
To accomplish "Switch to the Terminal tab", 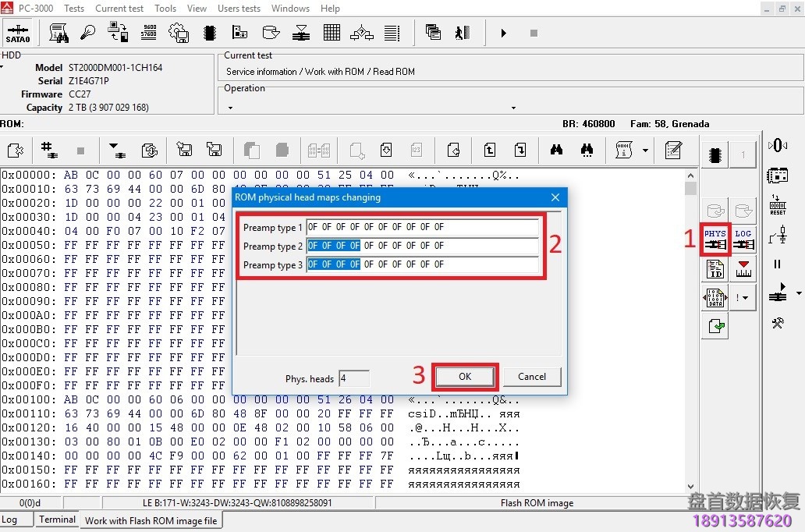I will [57, 520].
